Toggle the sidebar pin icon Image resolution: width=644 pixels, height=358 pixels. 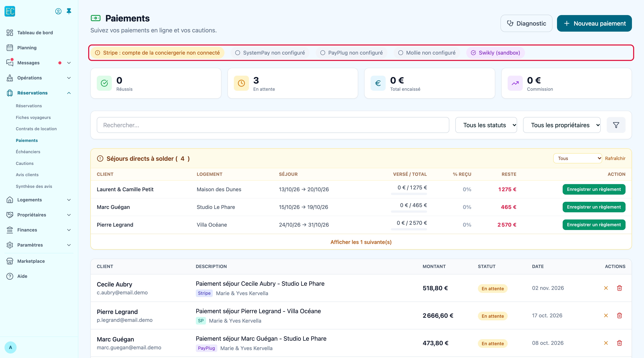[x=69, y=11]
